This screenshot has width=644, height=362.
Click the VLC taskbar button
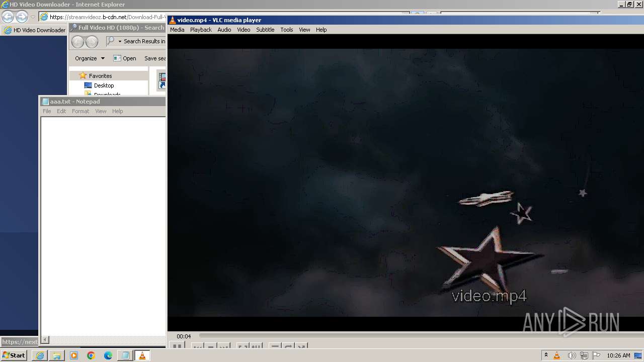(142, 355)
